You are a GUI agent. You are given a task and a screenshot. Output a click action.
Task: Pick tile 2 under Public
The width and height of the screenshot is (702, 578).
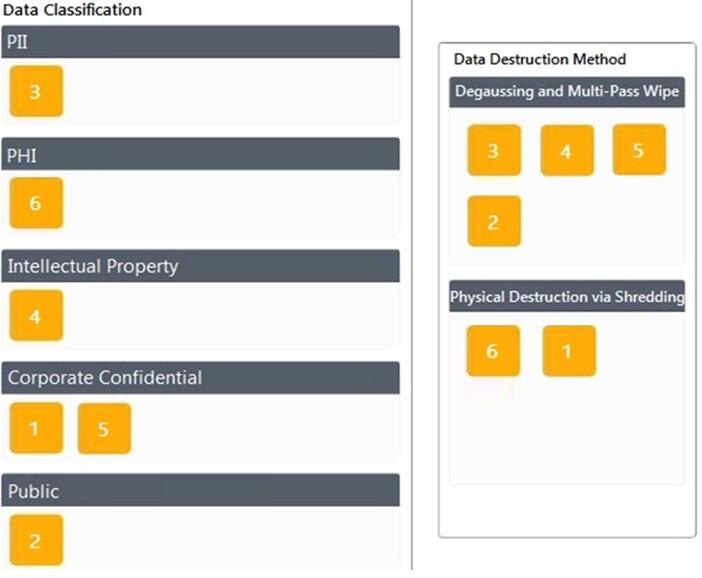pos(36,540)
